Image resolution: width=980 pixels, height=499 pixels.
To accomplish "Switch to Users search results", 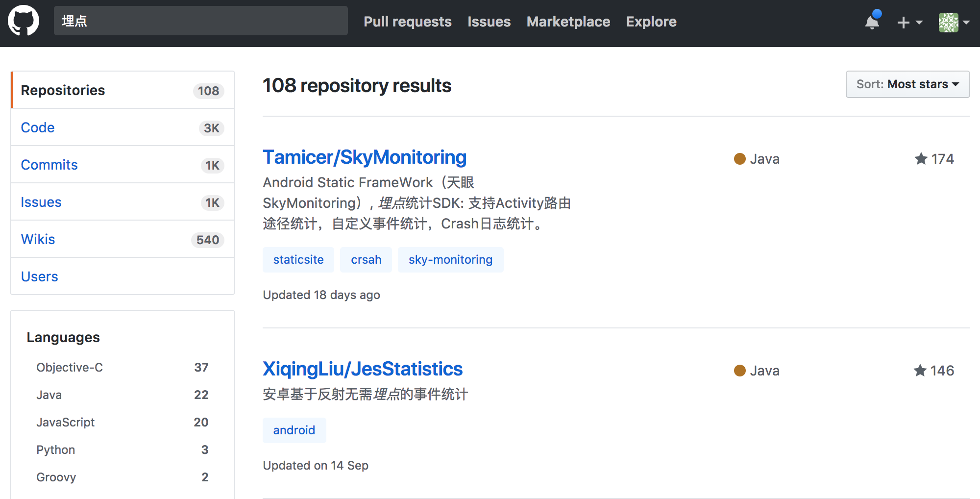I will 122,276.
